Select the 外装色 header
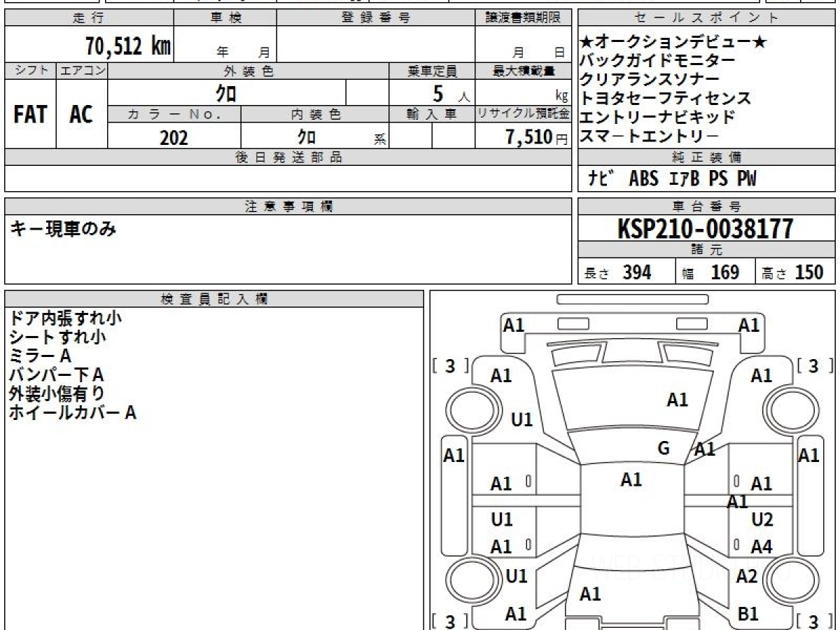Screen dimensions: 840x630 [248, 71]
